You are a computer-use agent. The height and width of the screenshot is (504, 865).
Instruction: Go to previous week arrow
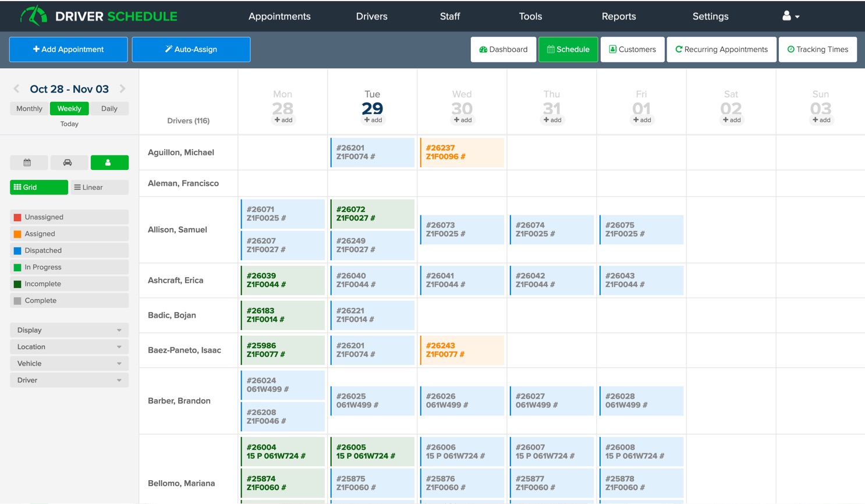16,89
